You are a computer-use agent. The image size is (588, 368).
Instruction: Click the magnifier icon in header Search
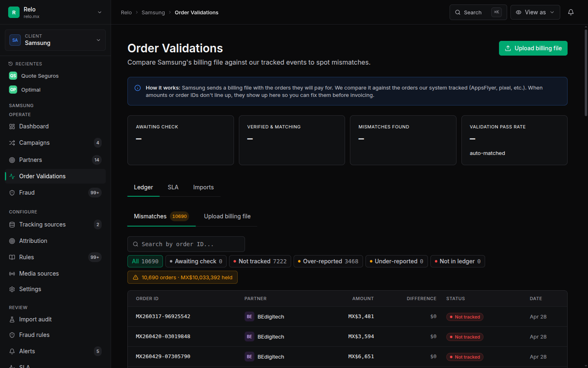tap(458, 12)
